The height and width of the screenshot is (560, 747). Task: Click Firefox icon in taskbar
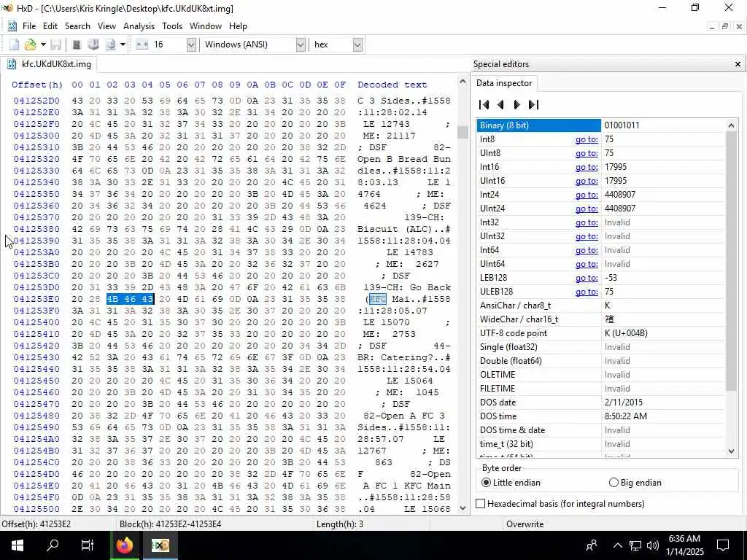[x=124, y=545]
